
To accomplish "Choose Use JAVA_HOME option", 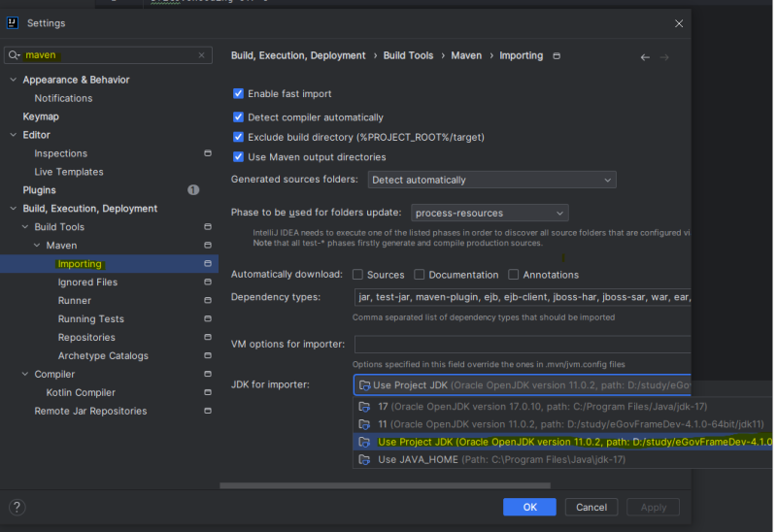I will point(562,460).
